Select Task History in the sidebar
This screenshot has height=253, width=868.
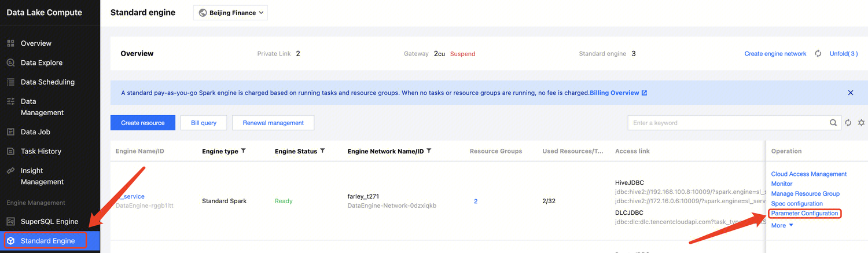coord(41,151)
